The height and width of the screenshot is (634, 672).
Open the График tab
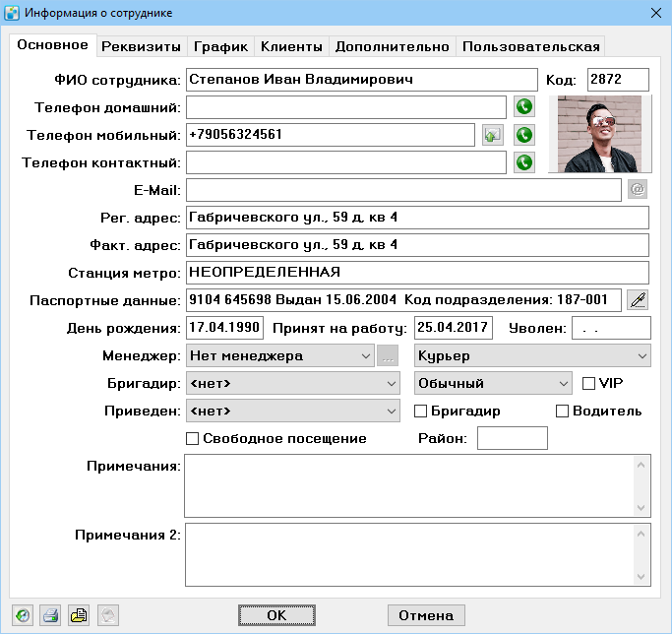point(220,46)
